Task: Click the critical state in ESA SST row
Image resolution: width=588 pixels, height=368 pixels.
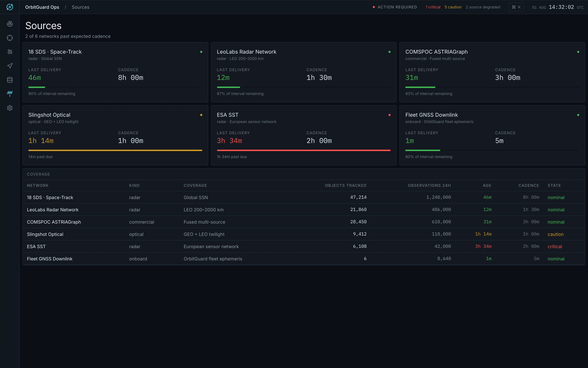Action: (x=555, y=247)
